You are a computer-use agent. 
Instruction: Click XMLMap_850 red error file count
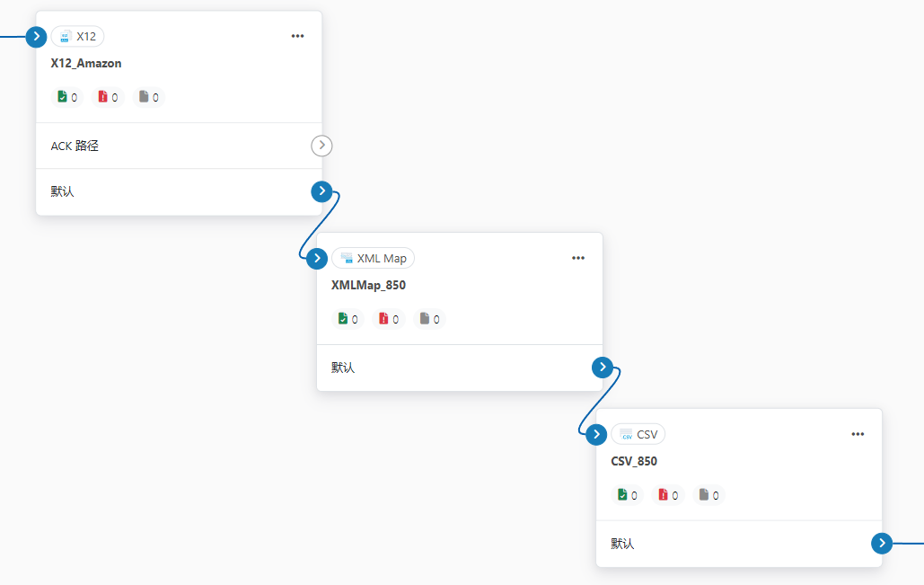pyautogui.click(x=389, y=319)
